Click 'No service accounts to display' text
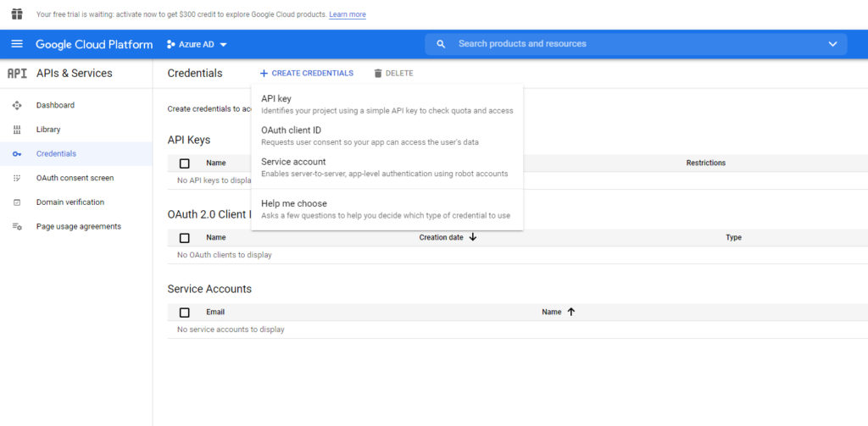This screenshot has width=868, height=426. (x=231, y=329)
